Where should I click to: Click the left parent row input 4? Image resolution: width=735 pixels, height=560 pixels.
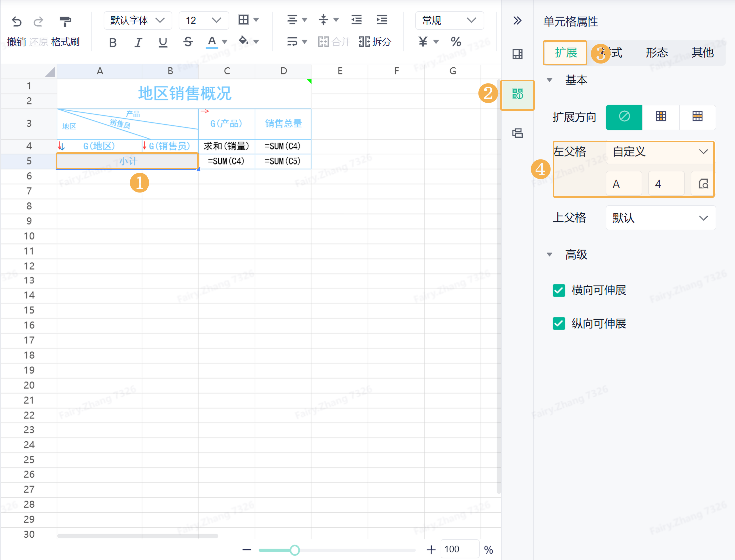point(666,184)
